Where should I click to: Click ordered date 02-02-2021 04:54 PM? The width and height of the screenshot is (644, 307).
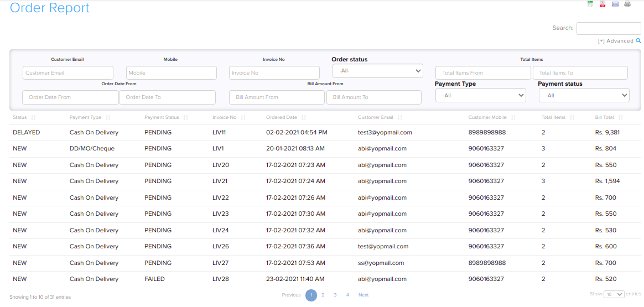297,133
